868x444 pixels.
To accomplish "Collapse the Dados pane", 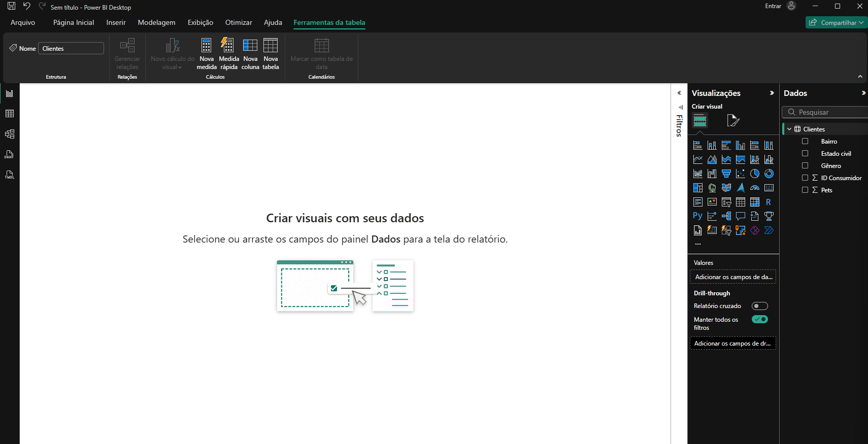I will (x=863, y=93).
